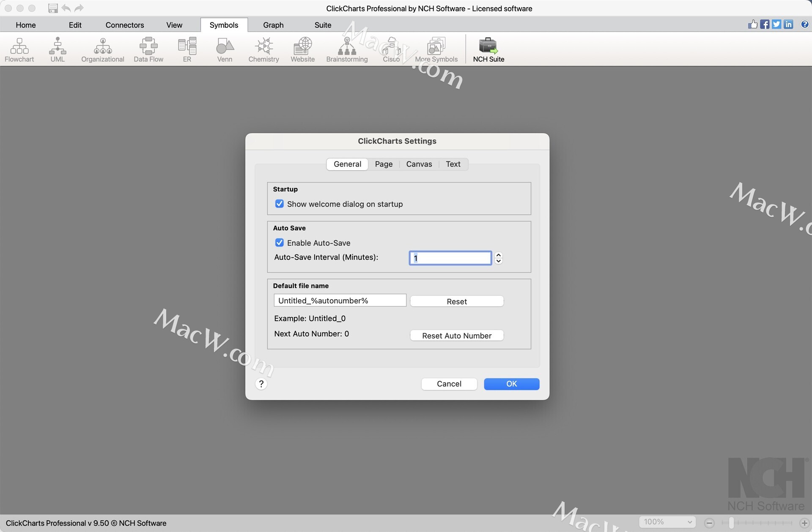Toggle the Enable Auto-Save checkbox

[279, 243]
